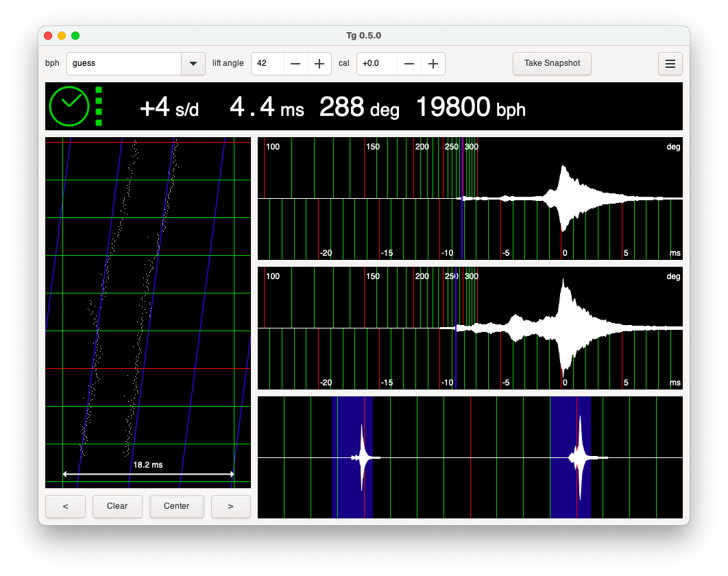Click the green signal level indicator

coord(99,106)
